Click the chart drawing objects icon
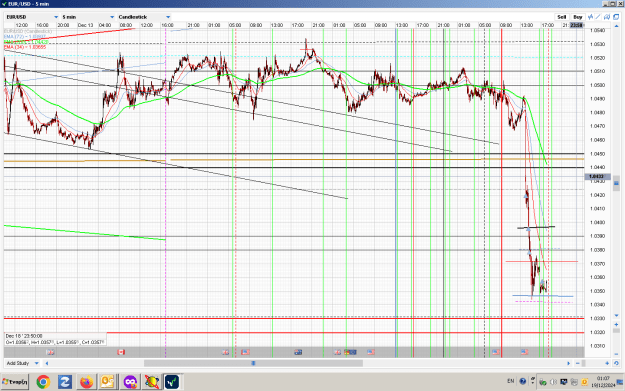 [x=607, y=17]
